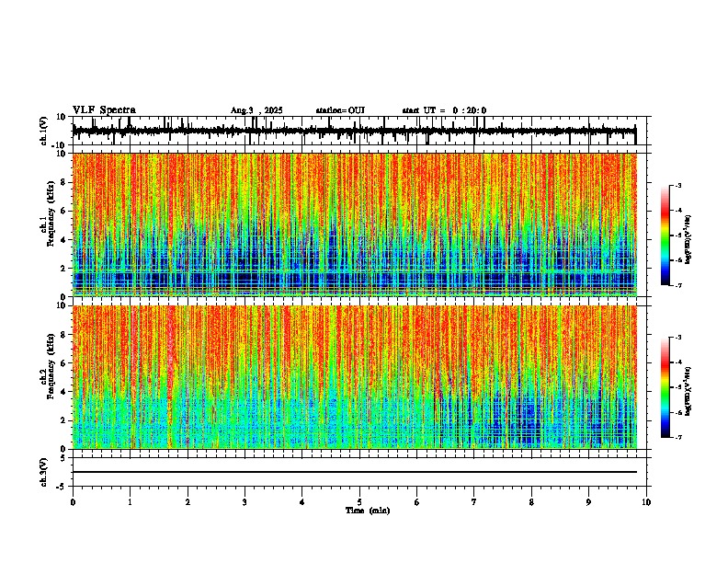Image resolution: width=728 pixels, height=563 pixels.
Task: Click the ch.2 spectrogram color scale bar
Action: [x=665, y=387]
